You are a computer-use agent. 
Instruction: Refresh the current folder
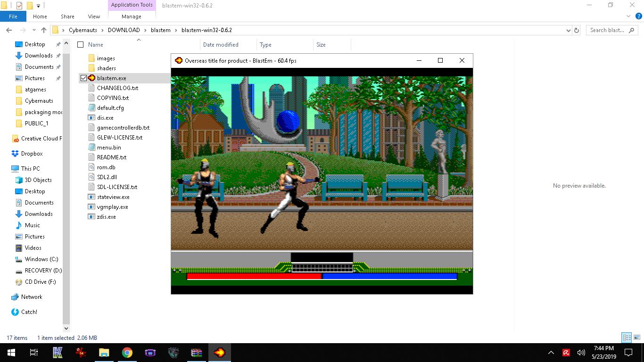point(576,30)
